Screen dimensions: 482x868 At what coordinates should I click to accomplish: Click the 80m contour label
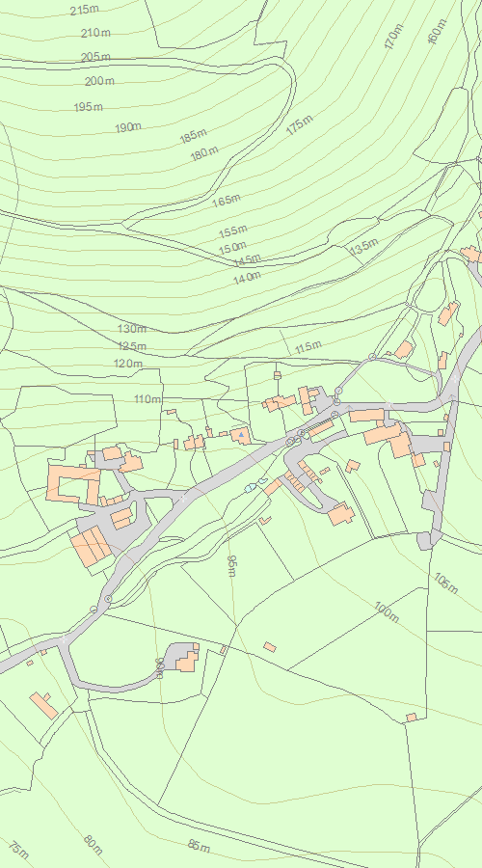click(x=93, y=845)
